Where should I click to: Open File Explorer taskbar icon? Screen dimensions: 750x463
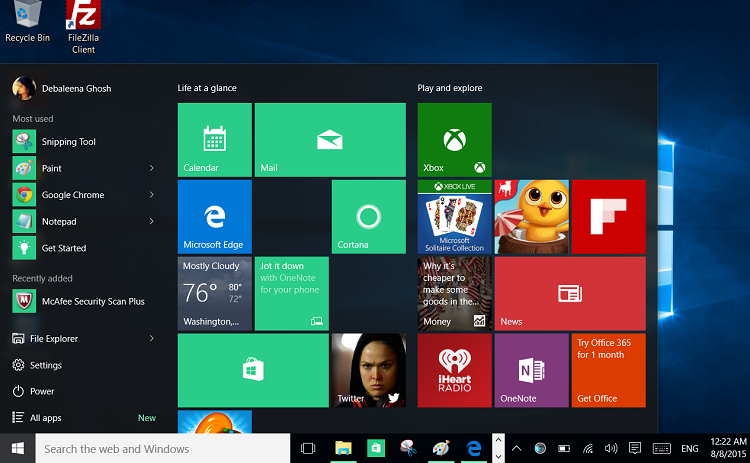(x=343, y=449)
